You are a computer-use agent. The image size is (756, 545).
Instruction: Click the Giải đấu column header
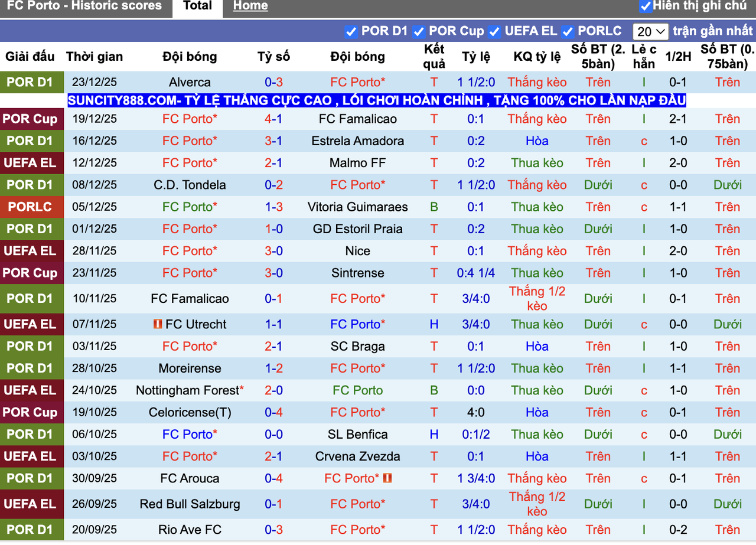30,57
